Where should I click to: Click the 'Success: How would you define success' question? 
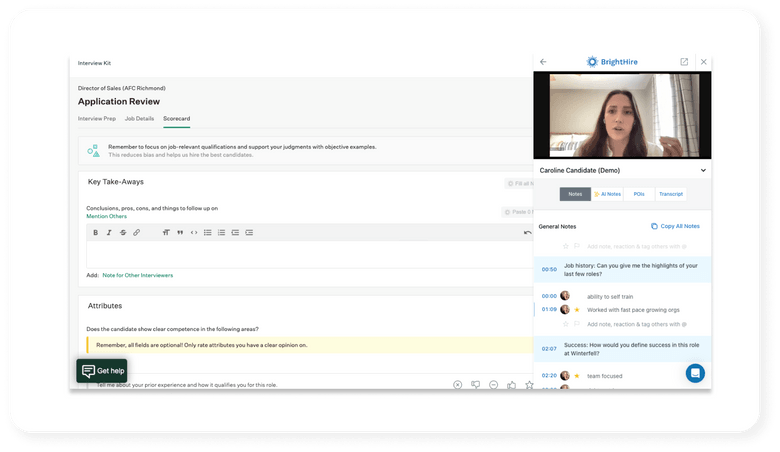point(631,349)
